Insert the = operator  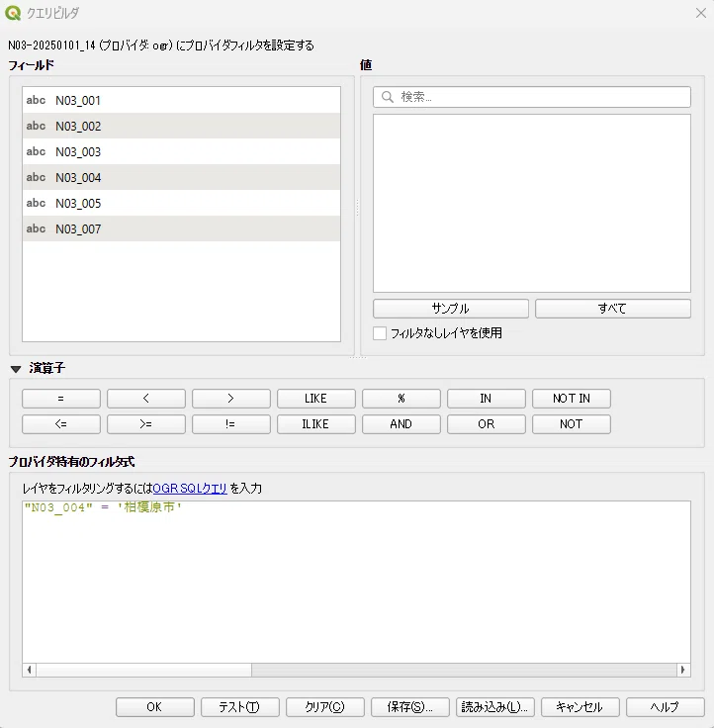(61, 399)
